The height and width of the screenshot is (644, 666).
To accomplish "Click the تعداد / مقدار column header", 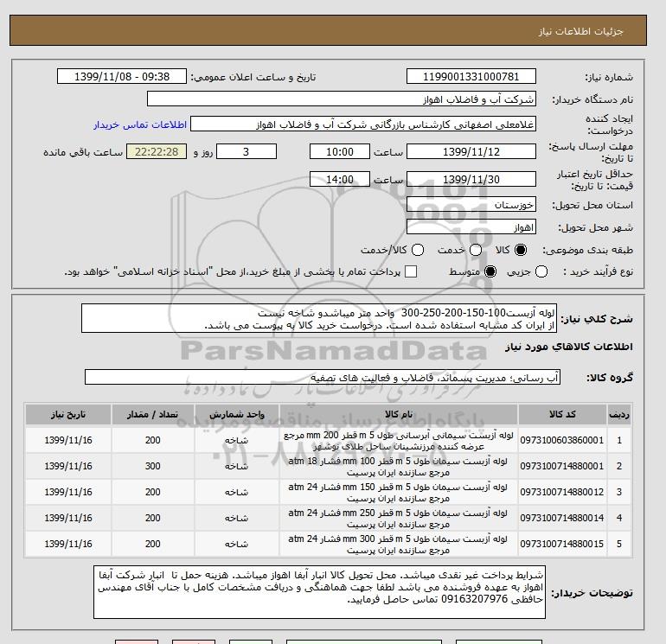I will pos(153,414).
